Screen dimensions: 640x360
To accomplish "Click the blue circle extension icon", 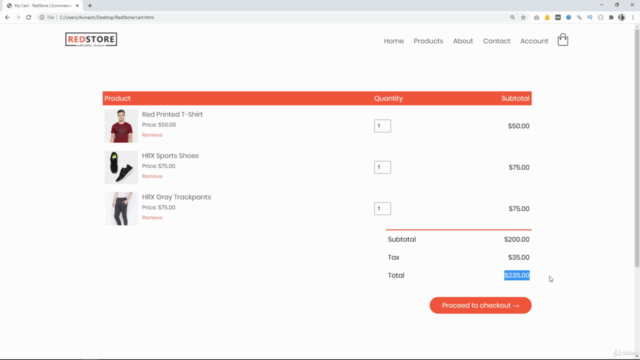I will pyautogui.click(x=568, y=18).
